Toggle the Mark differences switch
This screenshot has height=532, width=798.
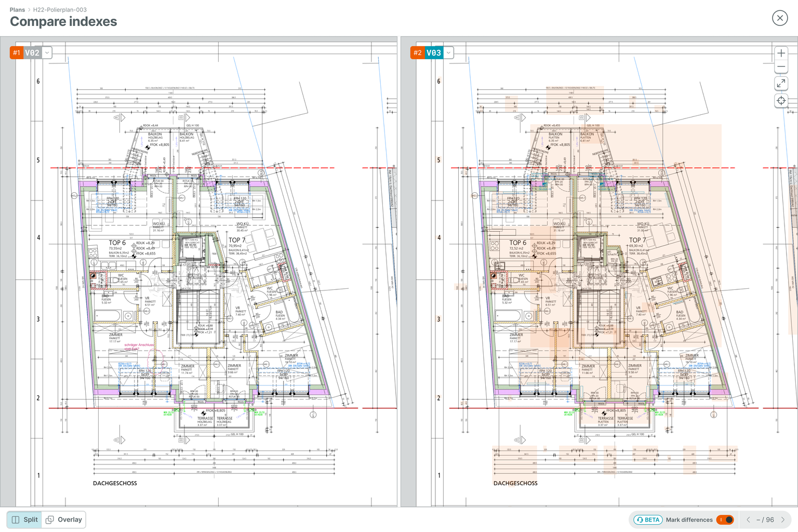725,520
